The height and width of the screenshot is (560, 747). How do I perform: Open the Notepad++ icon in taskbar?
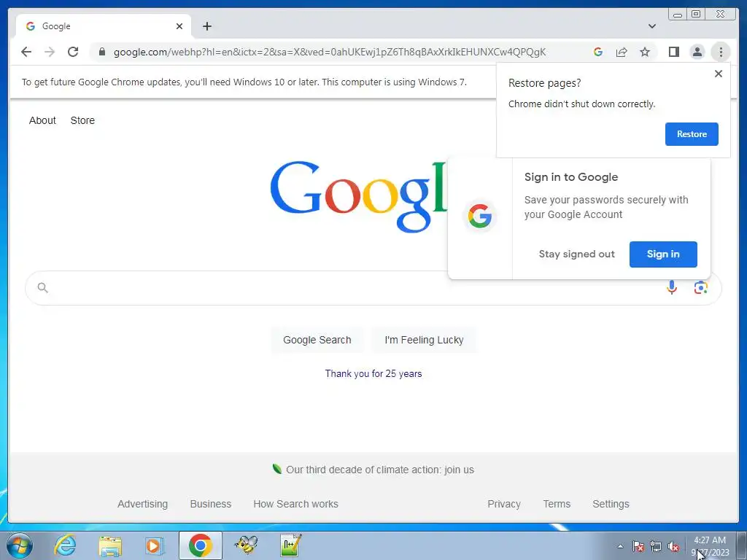click(290, 545)
